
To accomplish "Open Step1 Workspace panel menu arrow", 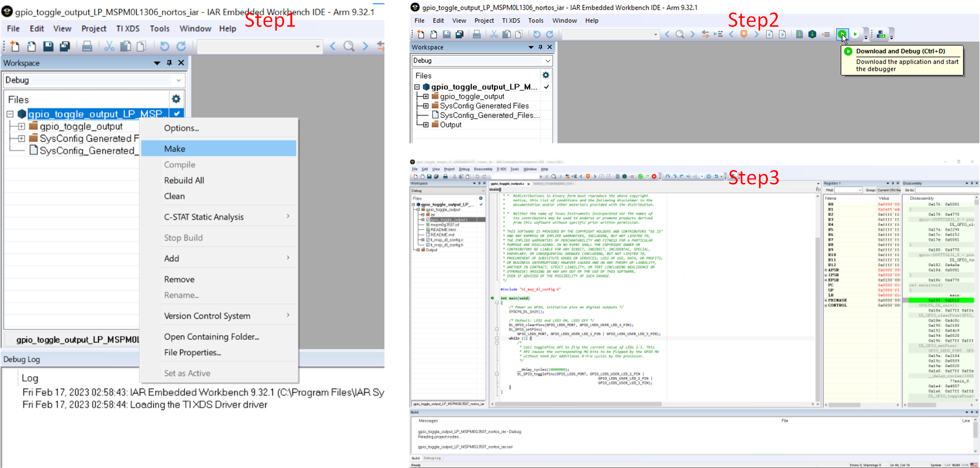I will click(157, 63).
